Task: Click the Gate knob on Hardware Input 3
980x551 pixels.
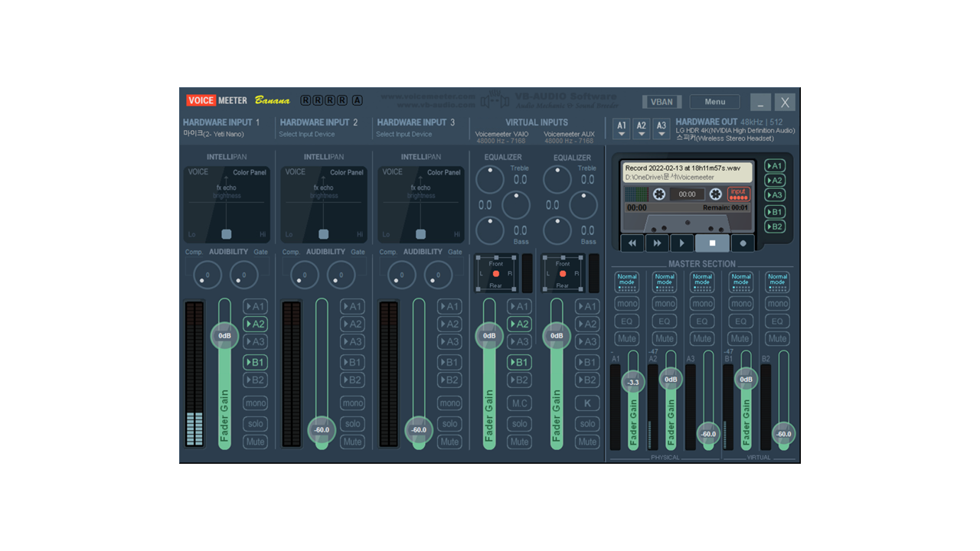Action: pyautogui.click(x=438, y=275)
